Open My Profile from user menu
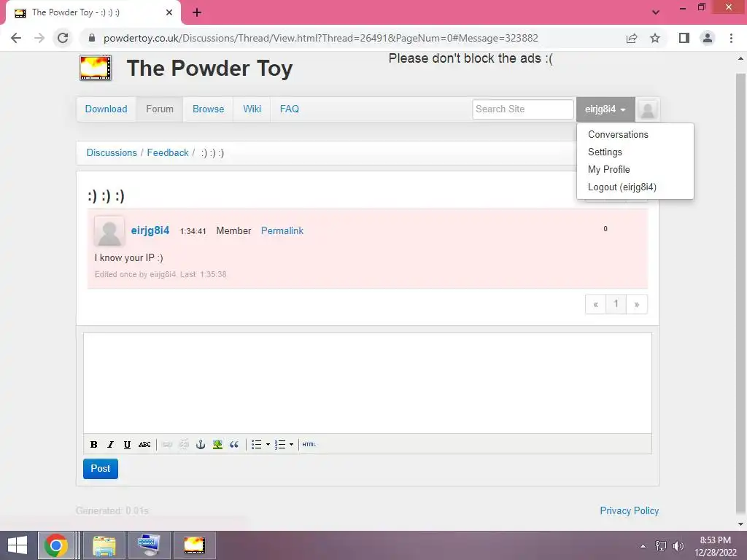Viewport: 747px width, 560px height. (609, 169)
